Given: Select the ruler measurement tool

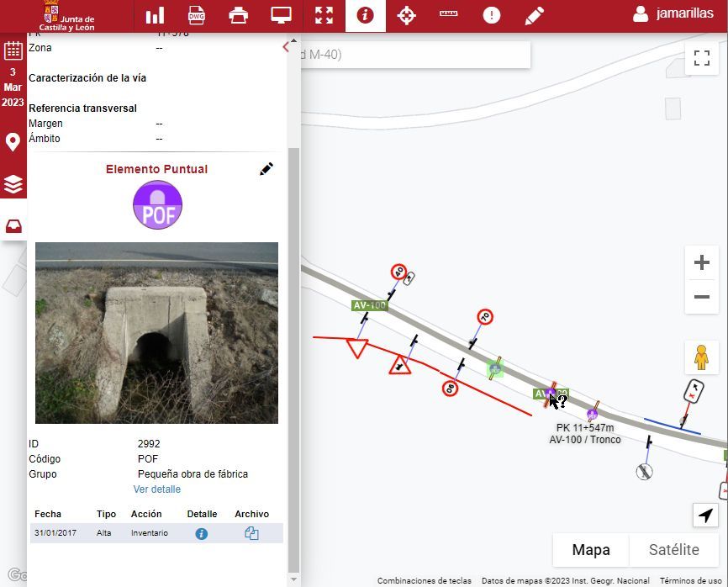Looking at the screenshot, I should coord(449,16).
